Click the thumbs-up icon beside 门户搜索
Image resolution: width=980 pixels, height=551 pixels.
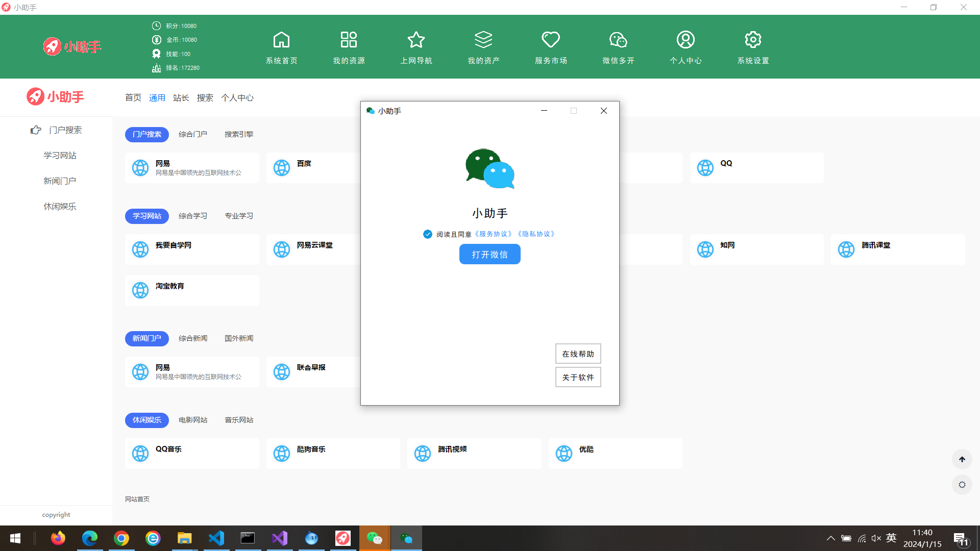pyautogui.click(x=36, y=130)
